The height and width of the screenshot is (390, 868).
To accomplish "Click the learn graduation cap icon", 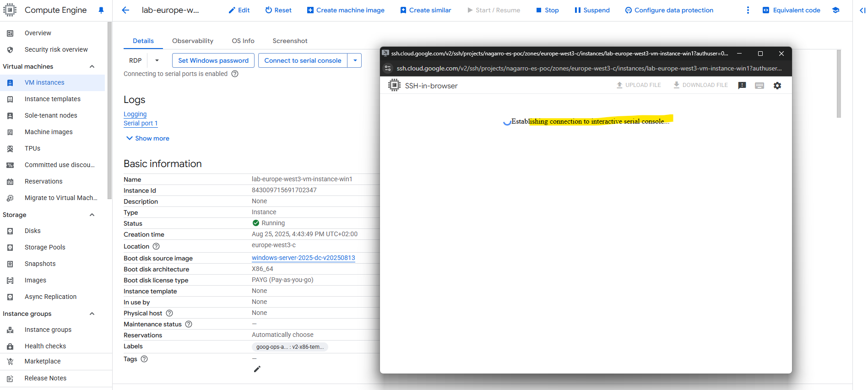I will point(835,10).
